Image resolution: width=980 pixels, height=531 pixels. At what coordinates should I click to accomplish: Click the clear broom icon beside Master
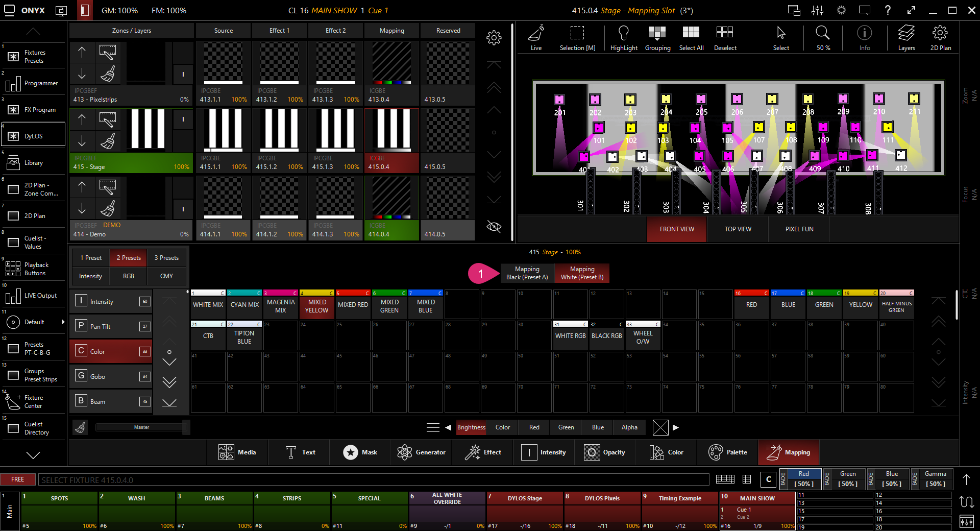point(80,427)
